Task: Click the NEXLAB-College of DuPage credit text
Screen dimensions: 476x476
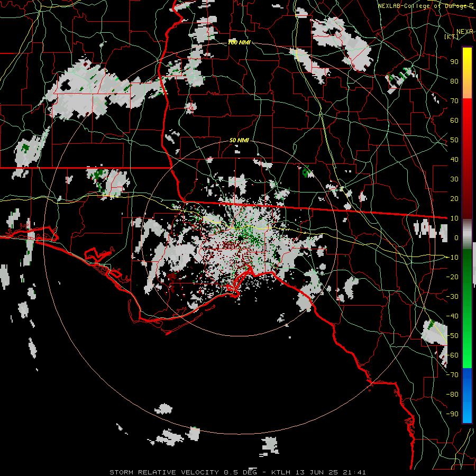Action: click(425, 6)
